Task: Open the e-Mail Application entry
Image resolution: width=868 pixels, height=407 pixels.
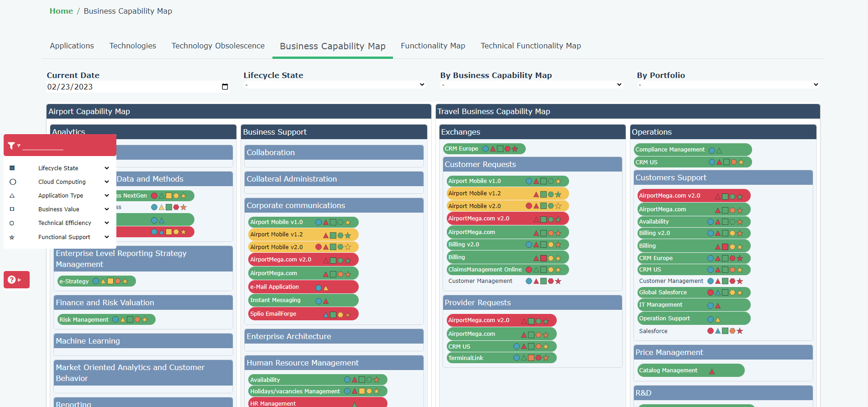Action: pyautogui.click(x=274, y=287)
